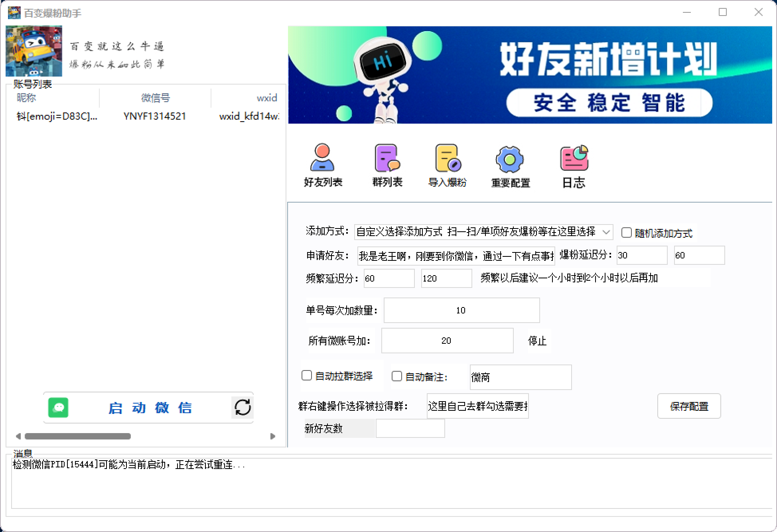
Task: Click the 停止 button
Action: point(537,341)
